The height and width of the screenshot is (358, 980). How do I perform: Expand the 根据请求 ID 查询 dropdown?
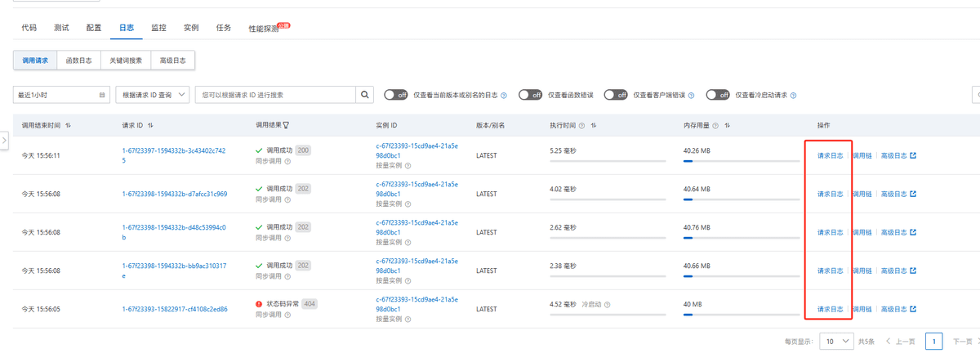click(x=153, y=95)
